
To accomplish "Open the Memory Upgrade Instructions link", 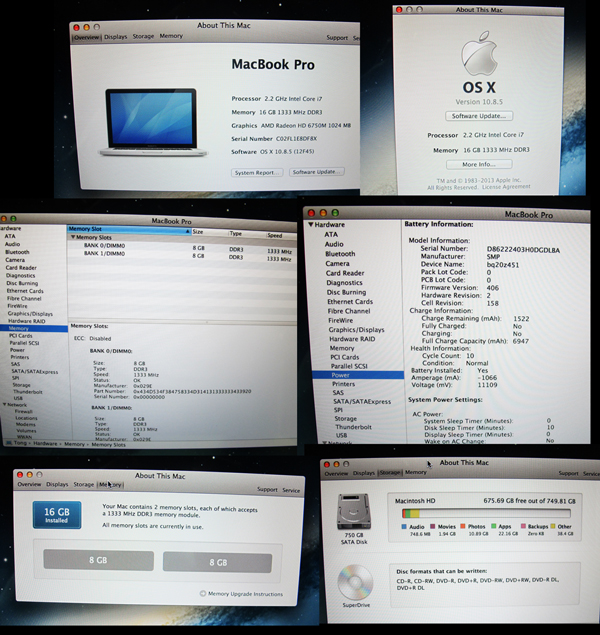I will (245, 594).
